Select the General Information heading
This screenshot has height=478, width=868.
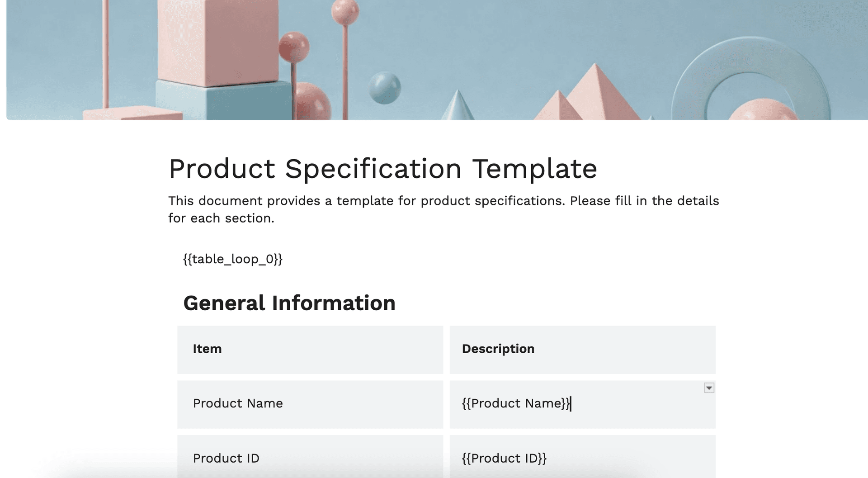289,303
